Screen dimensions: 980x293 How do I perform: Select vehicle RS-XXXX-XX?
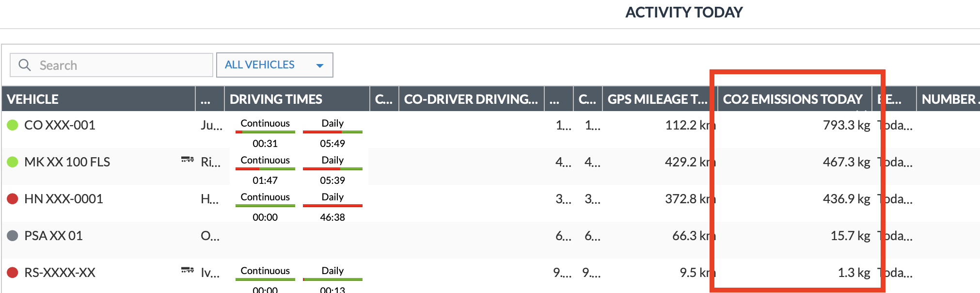60,273
